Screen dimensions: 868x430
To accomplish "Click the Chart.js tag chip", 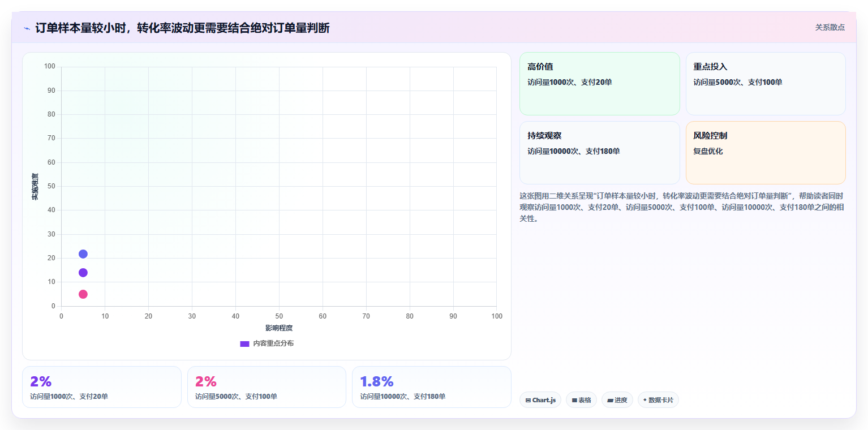I will [x=540, y=400].
